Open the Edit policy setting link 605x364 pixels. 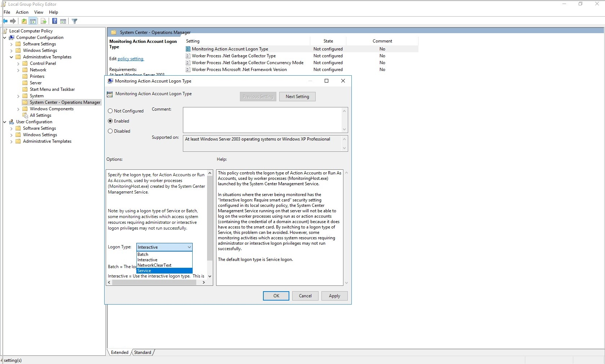coord(130,58)
